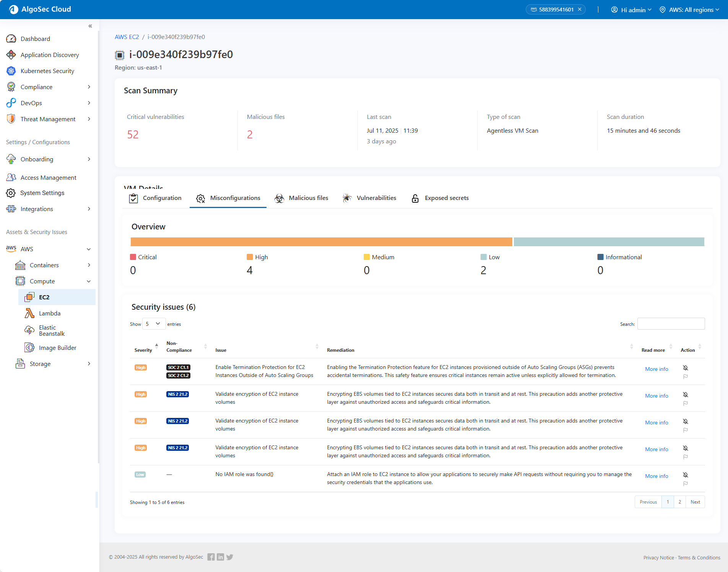Click the Facebook icon in footer
This screenshot has height=572, width=728.
tap(211, 557)
